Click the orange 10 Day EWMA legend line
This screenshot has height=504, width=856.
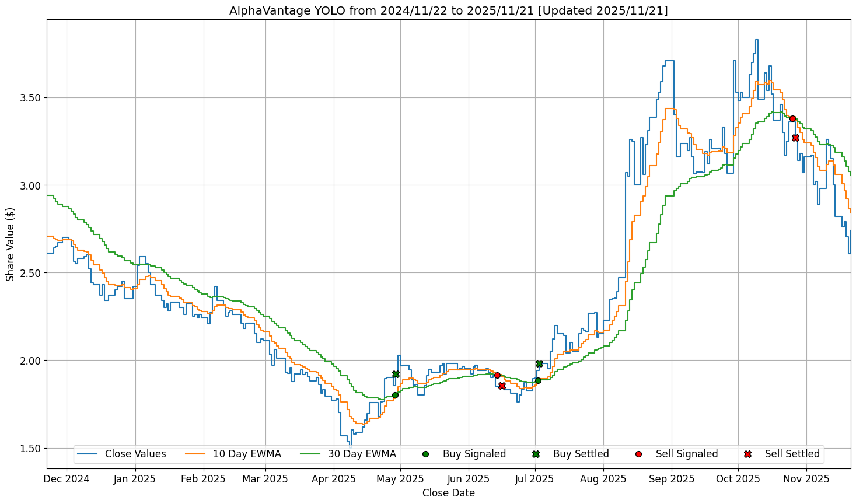pyautogui.click(x=195, y=454)
